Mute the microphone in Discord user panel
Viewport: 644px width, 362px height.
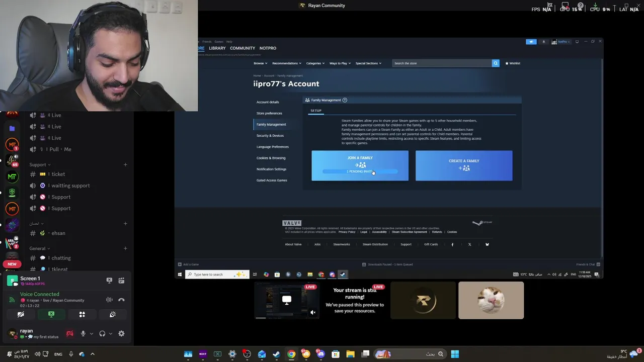point(83,333)
